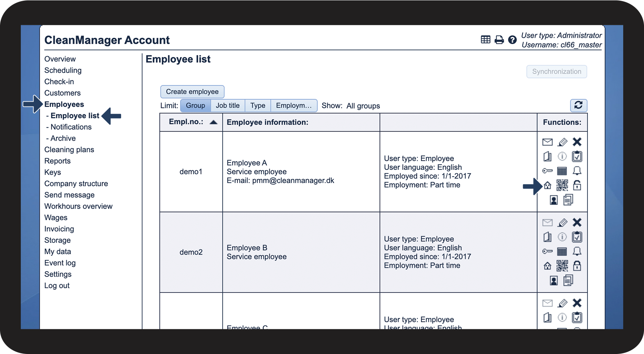644x354 pixels.
Task: Show QR code for Employee A
Action: click(x=562, y=185)
